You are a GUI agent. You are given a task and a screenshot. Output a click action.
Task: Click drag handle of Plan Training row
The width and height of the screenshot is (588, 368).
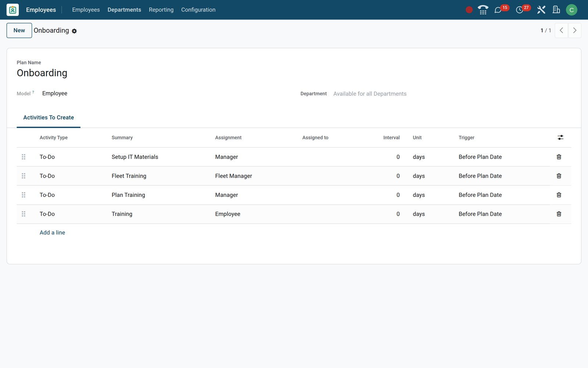click(24, 195)
